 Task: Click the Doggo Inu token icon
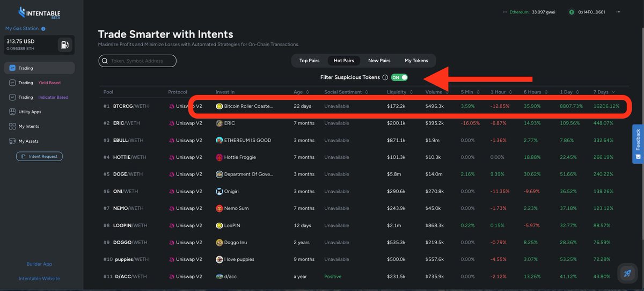(219, 242)
